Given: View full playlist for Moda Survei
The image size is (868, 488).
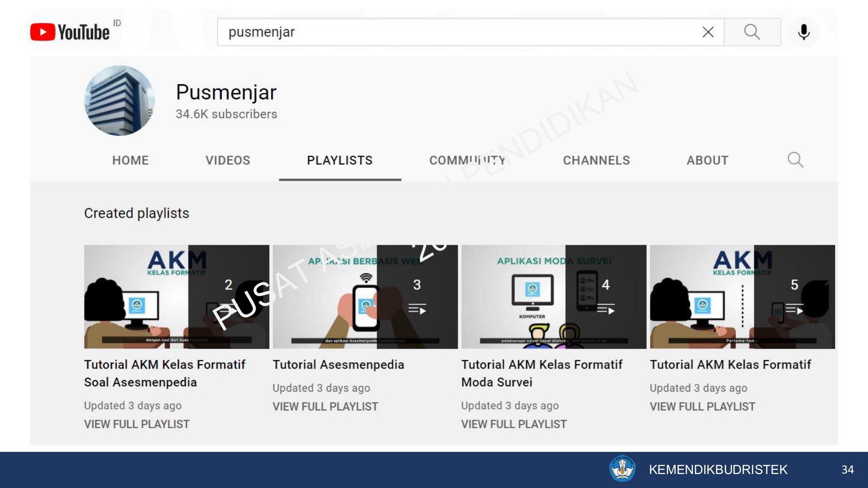Looking at the screenshot, I should point(514,424).
